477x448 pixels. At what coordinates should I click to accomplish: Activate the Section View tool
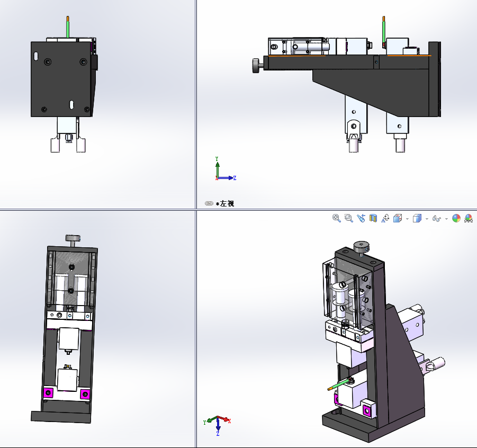(373, 218)
